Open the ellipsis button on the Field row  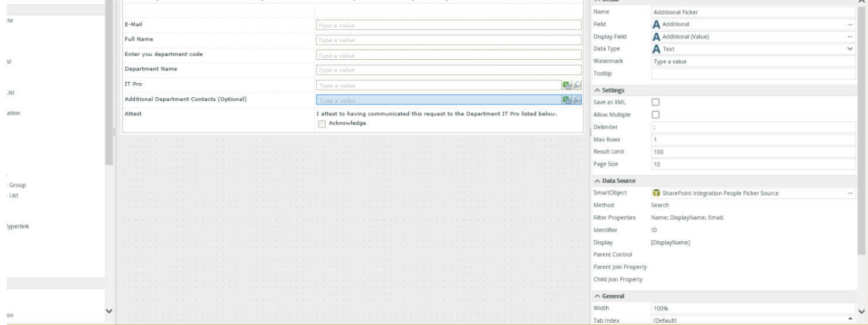click(849, 24)
